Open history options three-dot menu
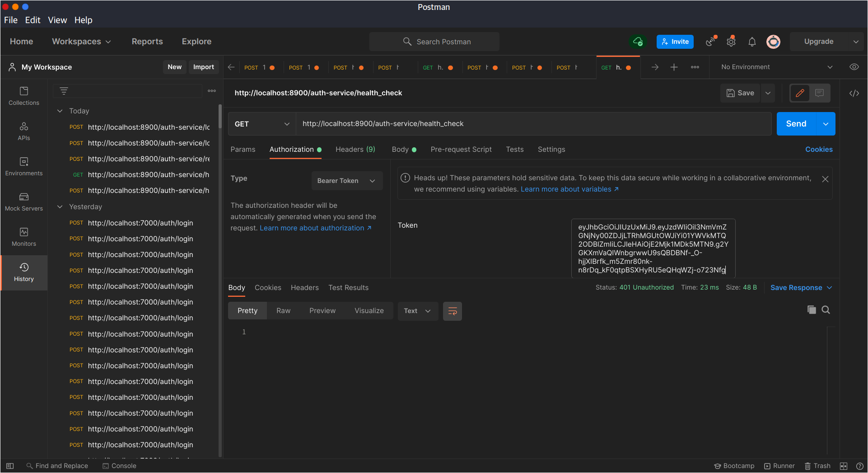 [x=212, y=91]
